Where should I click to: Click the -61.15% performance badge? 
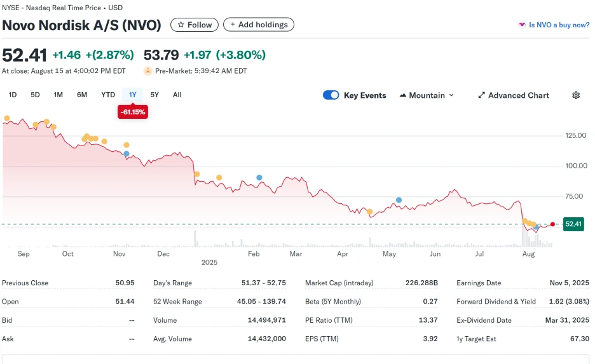click(x=133, y=112)
